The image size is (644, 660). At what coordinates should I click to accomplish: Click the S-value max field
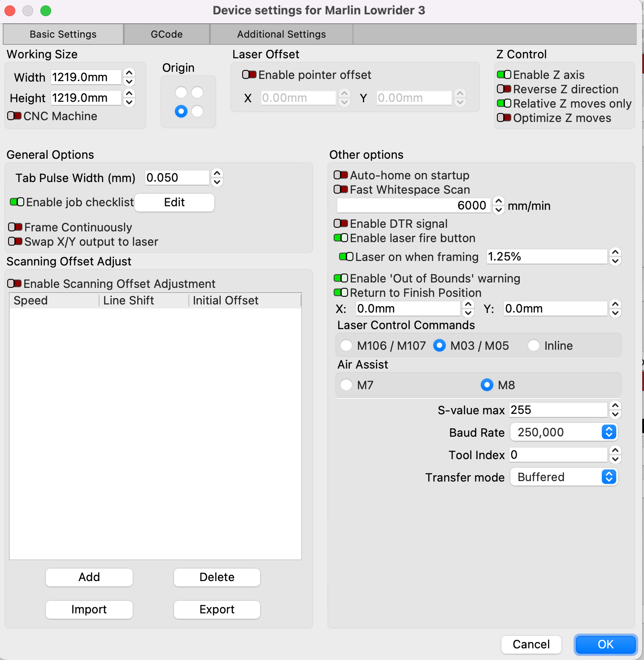558,410
